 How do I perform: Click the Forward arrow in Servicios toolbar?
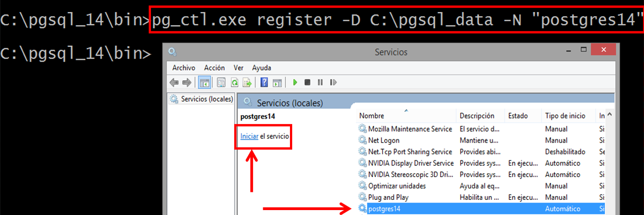[x=187, y=82]
